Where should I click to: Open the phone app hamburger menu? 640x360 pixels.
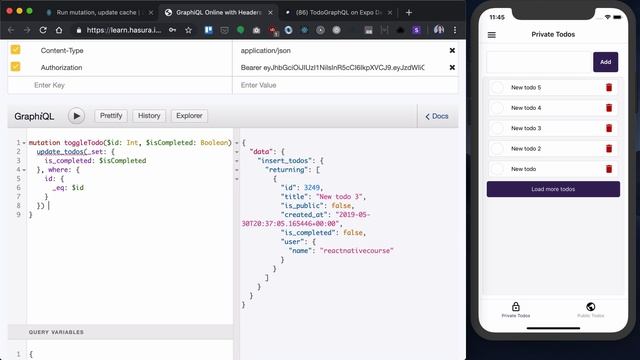coord(492,35)
